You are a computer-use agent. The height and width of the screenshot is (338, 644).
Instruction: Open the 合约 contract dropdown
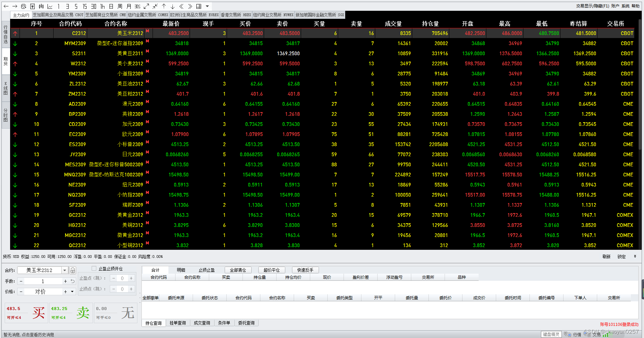pos(65,270)
